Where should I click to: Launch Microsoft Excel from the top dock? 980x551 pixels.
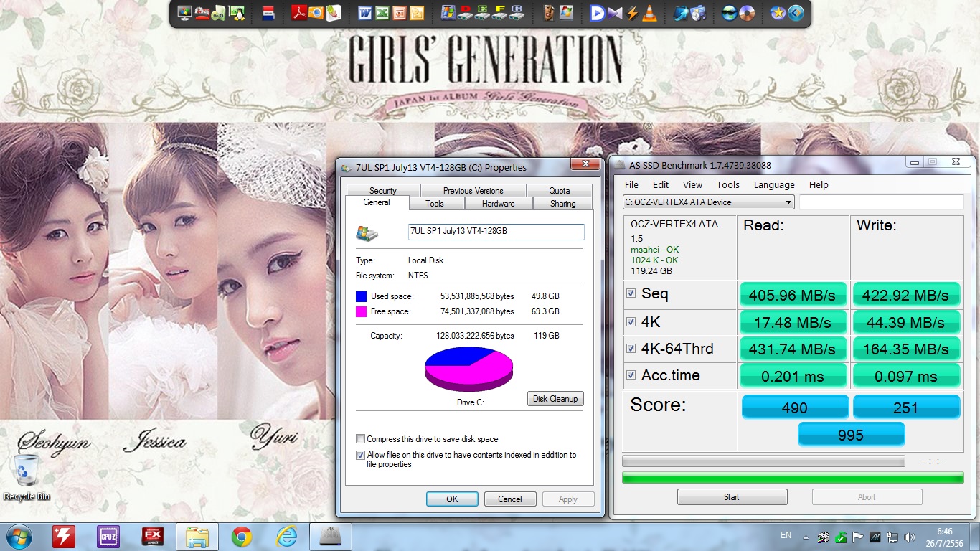pyautogui.click(x=382, y=12)
